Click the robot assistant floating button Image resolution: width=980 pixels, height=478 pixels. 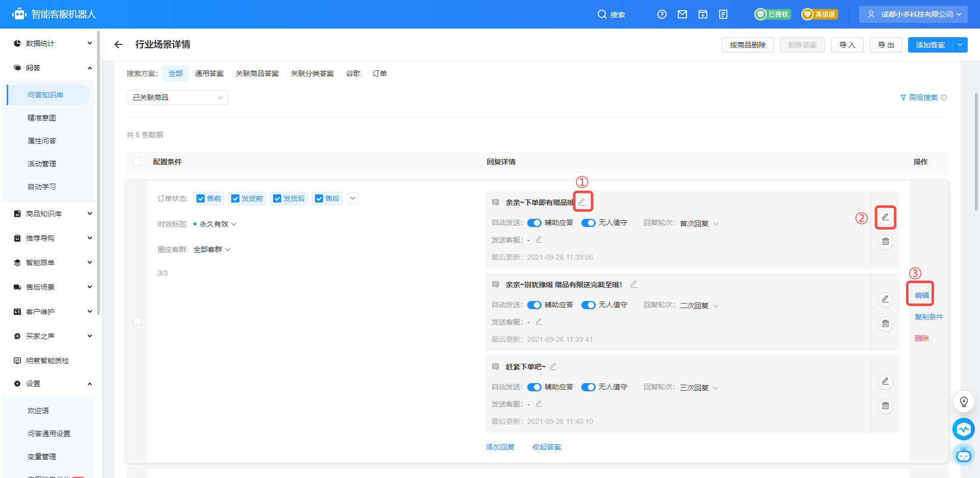(x=964, y=455)
